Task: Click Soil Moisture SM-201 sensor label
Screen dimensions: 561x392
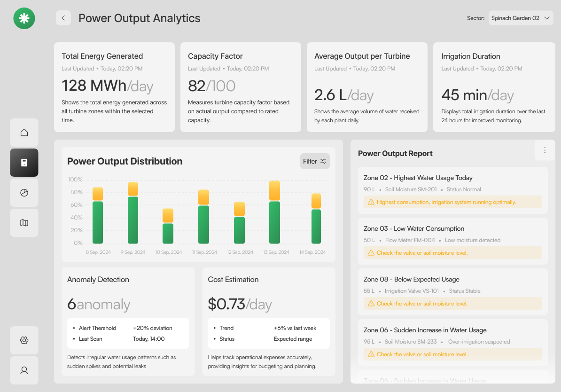Action: coord(411,189)
